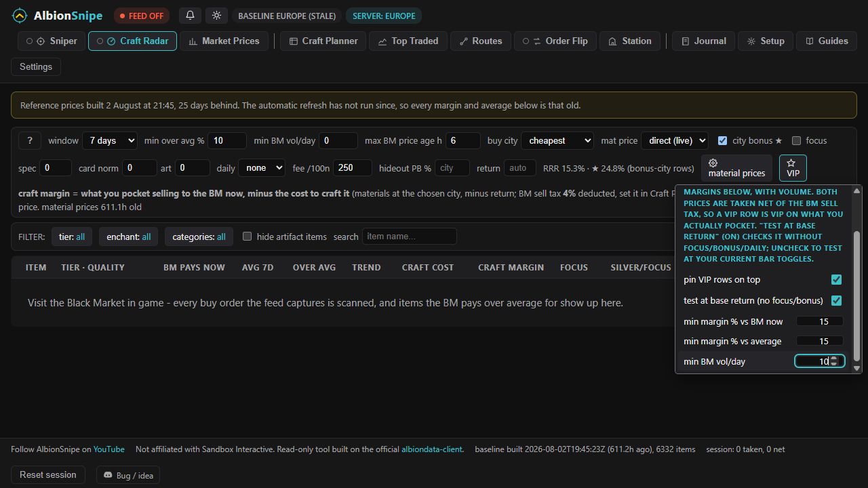Image resolution: width=868 pixels, height=488 pixels.
Task: Uncheck pin VIP rows on top
Action: point(836,279)
